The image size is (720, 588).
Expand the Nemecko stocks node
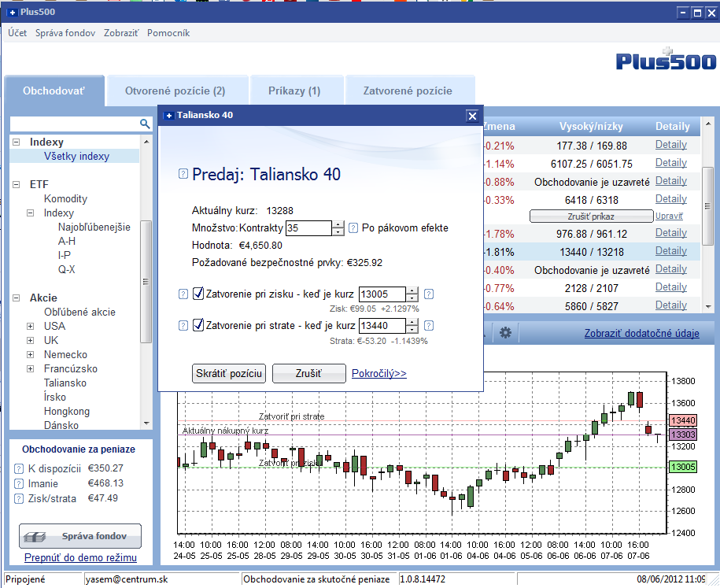pos(31,355)
